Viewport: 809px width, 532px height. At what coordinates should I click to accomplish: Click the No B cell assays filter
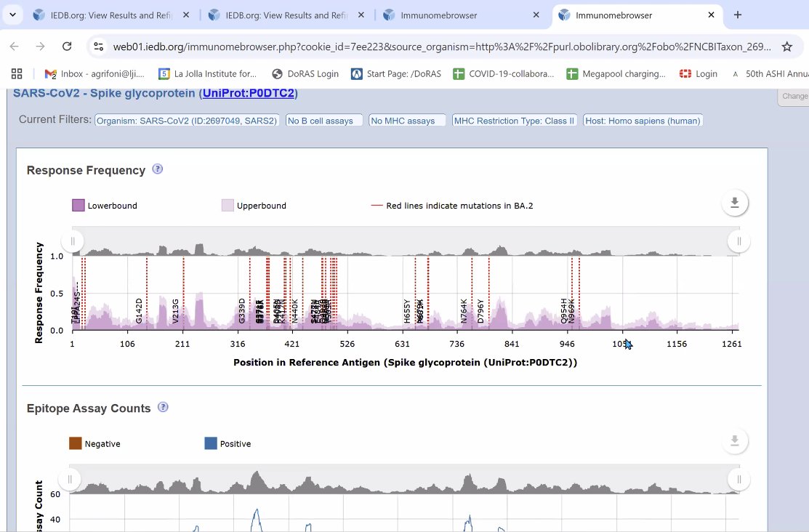click(324, 121)
